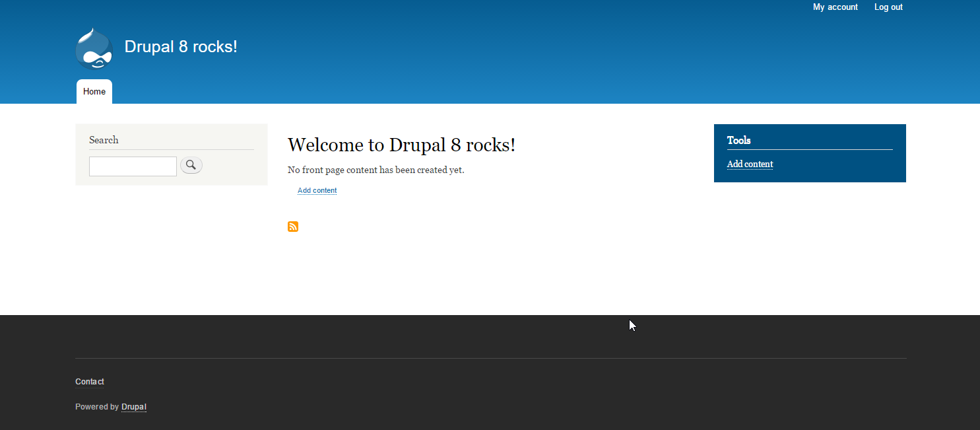The width and height of the screenshot is (980, 430).
Task: Click the site name Drupal 8 rocks!
Action: click(x=181, y=47)
